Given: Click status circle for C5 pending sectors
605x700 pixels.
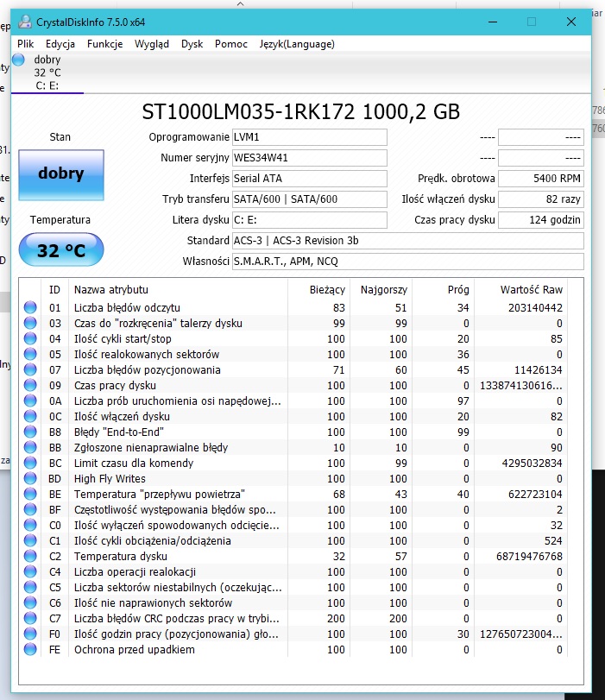Looking at the screenshot, I should pos(30,588).
